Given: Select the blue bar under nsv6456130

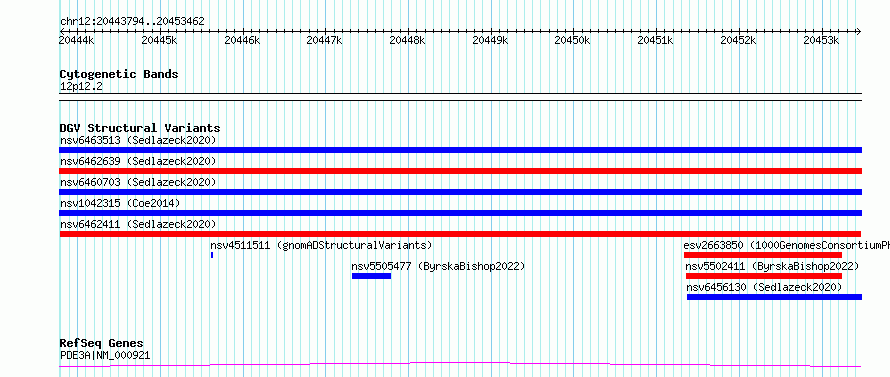Looking at the screenshot, I should [x=774, y=297].
